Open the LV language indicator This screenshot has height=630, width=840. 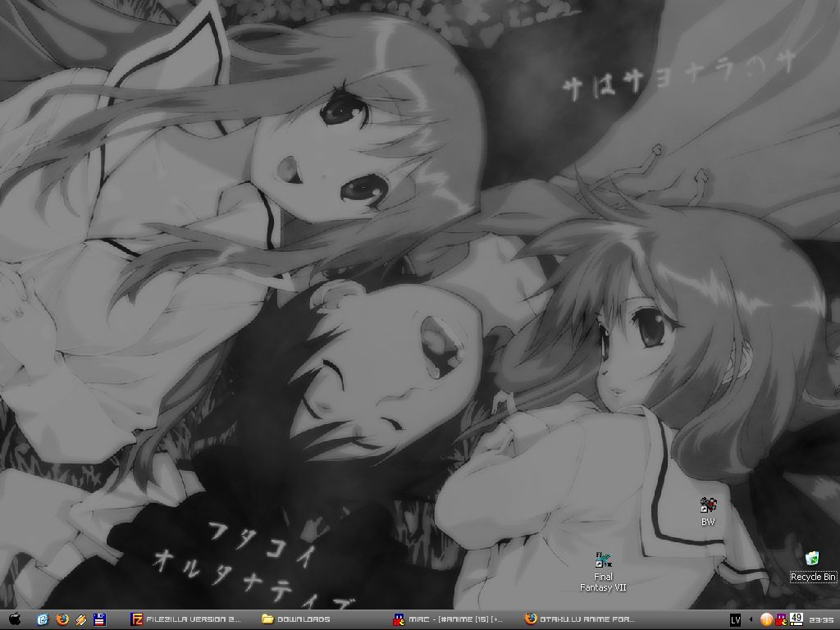click(736, 620)
